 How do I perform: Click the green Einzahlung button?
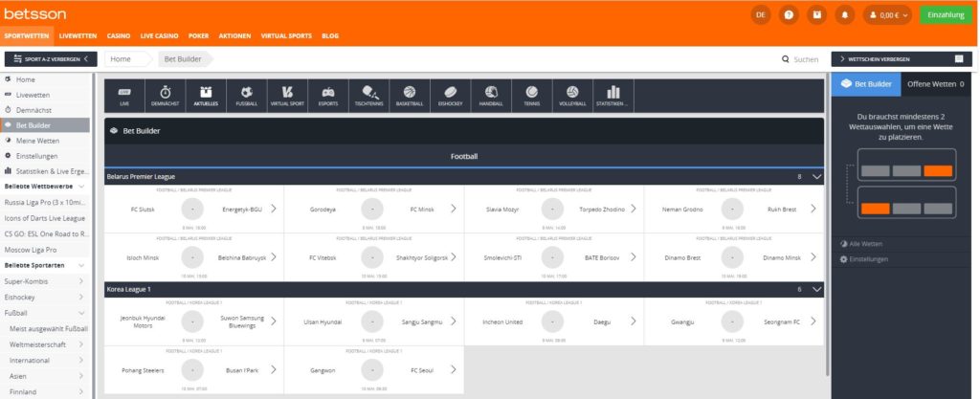946,15
